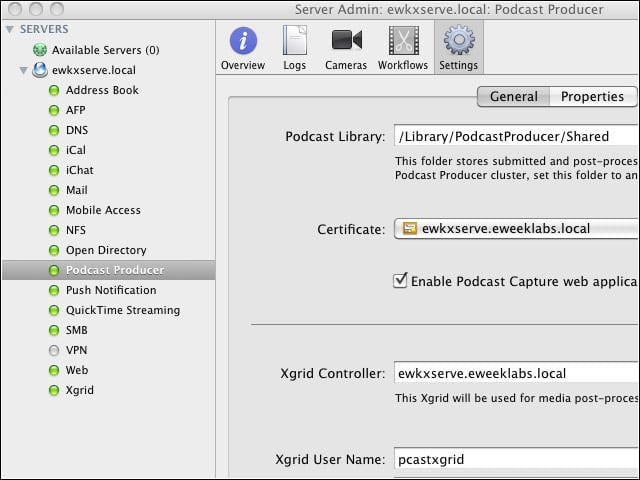The height and width of the screenshot is (480, 640).
Task: Click the Podcast Library path field
Action: (516, 136)
